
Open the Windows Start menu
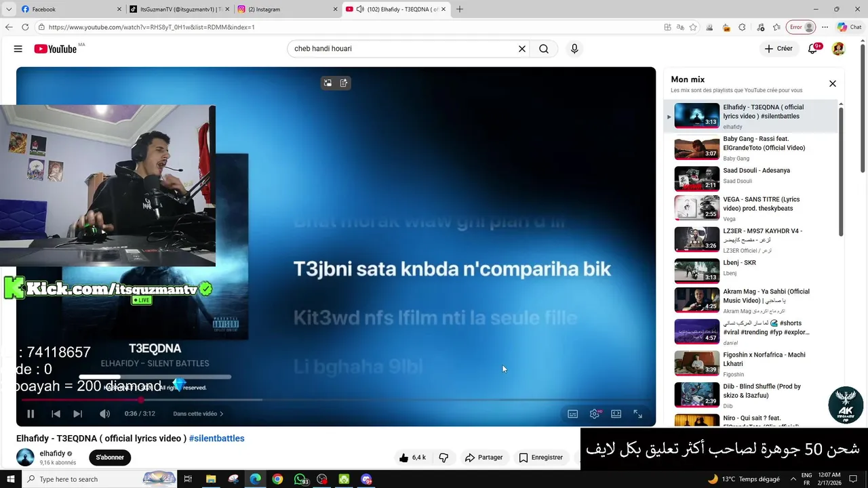pyautogui.click(x=10, y=479)
